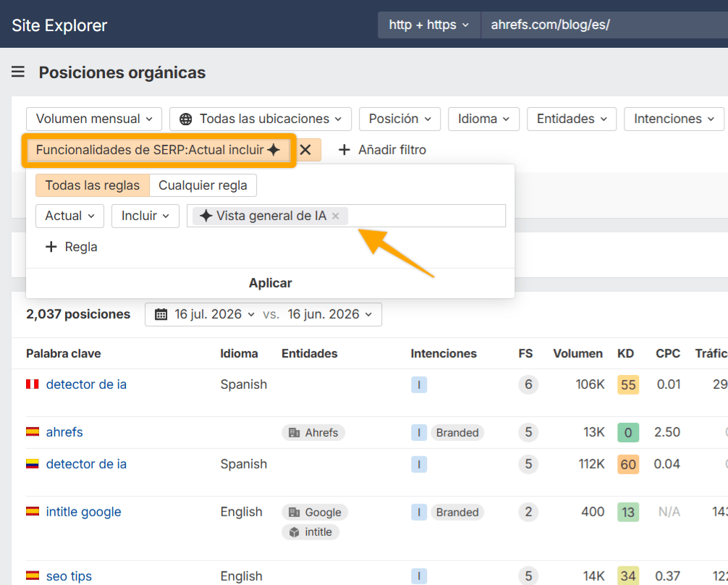Open the Incluir rule dropdown
The image size is (728, 585).
(145, 216)
